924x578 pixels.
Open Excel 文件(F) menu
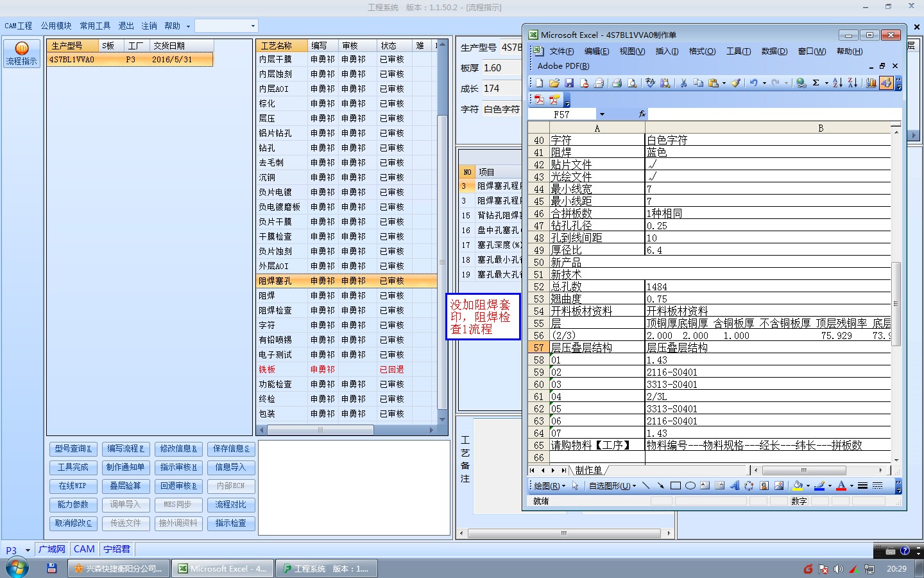pyautogui.click(x=561, y=51)
